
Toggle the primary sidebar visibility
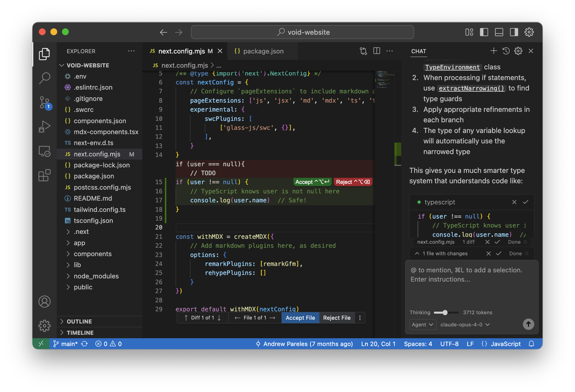pyautogui.click(x=484, y=32)
